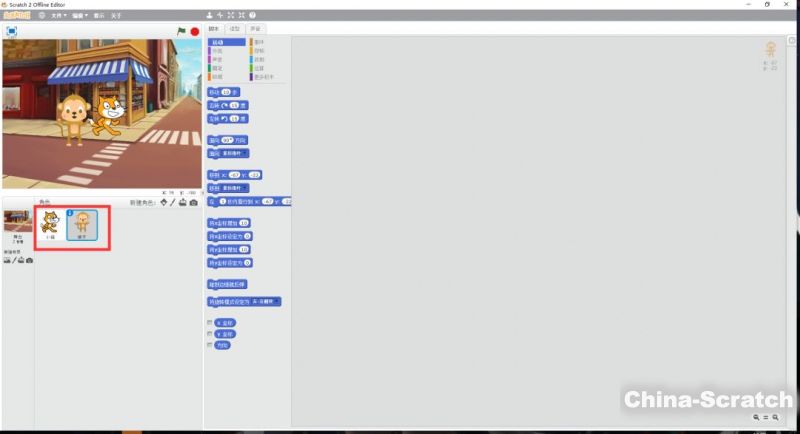Image resolution: width=800 pixels, height=434 pixels.
Task: Click the globe language icon
Action: 41,16
